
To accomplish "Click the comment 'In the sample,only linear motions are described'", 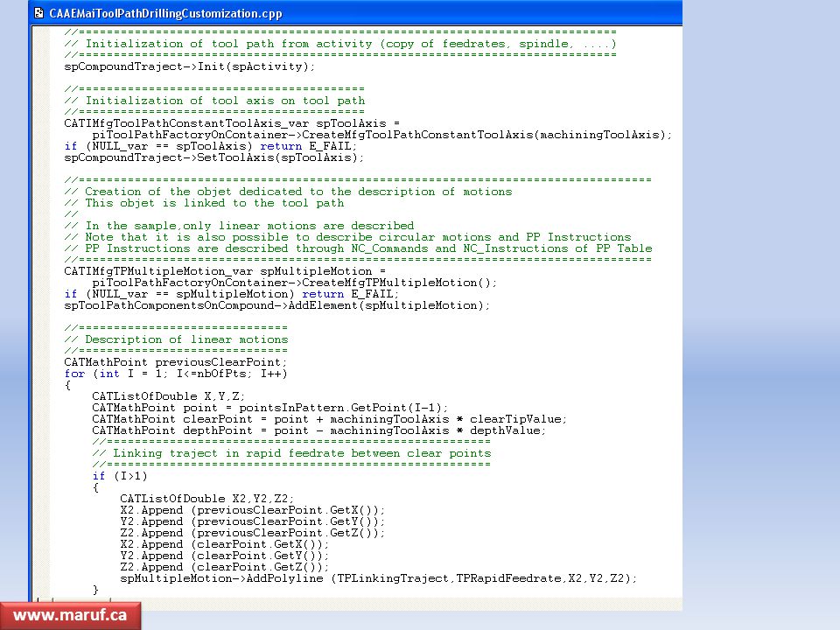I will [239, 226].
